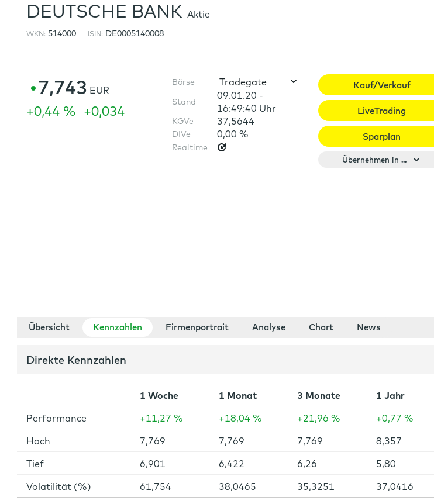
Task: Click the ISIN number DE0005140008
Action: click(135, 33)
